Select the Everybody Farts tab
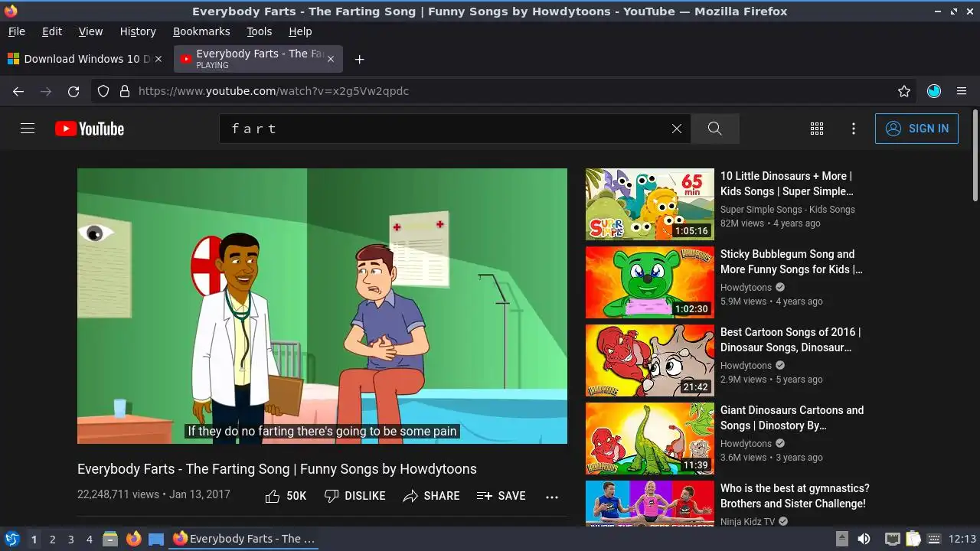The image size is (980, 551). pos(258,59)
